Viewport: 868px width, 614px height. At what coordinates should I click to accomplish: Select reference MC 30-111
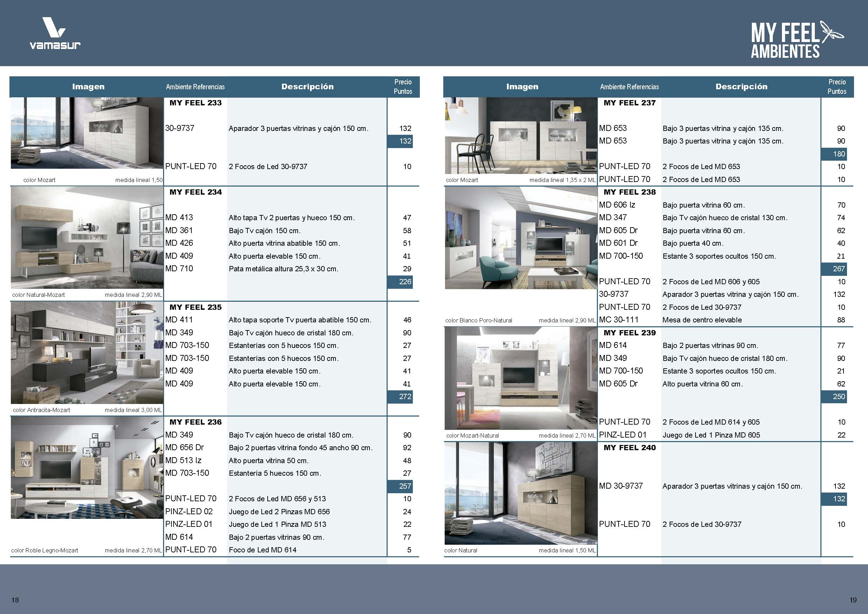click(619, 320)
